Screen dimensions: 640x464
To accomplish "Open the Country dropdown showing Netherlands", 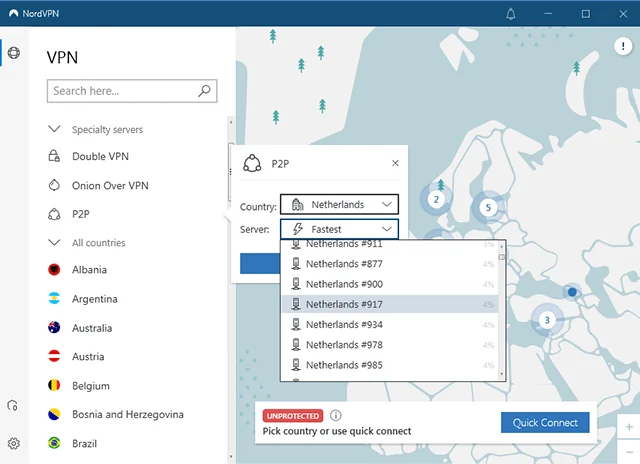I will pos(339,204).
